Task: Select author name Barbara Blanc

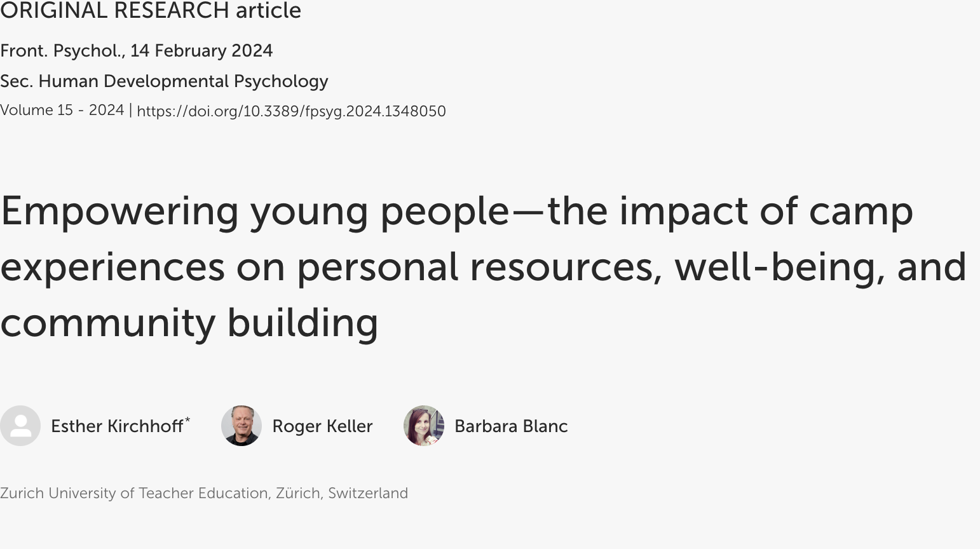Action: point(511,426)
